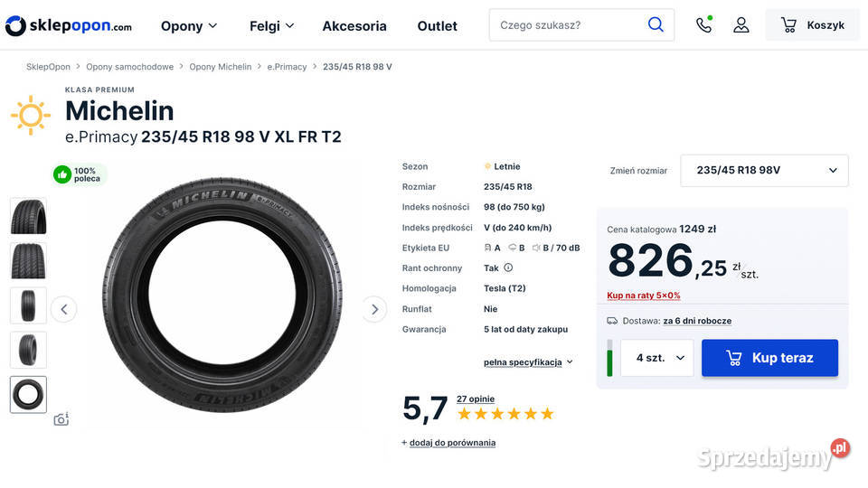Viewport: 868px width, 488px height.
Task: Open the user account icon
Action: (x=741, y=25)
